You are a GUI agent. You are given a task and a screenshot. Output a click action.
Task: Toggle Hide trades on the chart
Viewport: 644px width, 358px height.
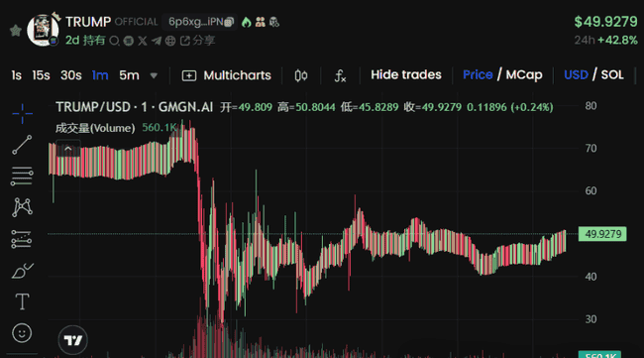click(x=406, y=74)
